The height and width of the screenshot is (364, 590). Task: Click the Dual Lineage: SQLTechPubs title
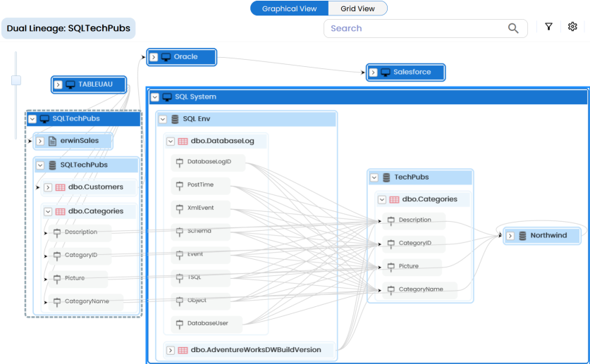68,28
